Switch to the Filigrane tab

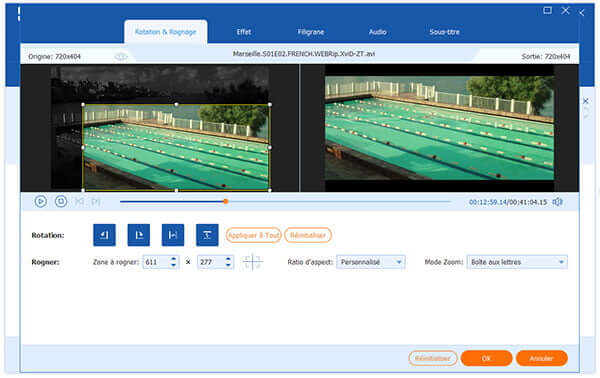coord(311,32)
